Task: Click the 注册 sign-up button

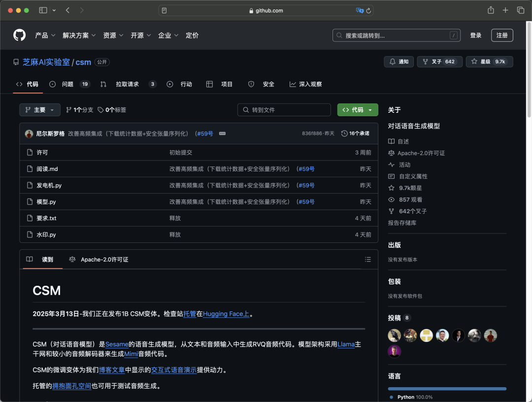Action: click(502, 35)
